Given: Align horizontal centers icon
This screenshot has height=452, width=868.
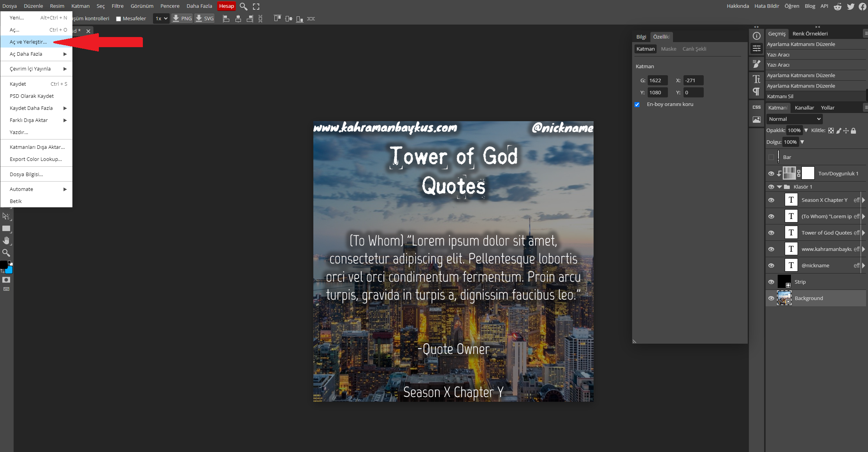Looking at the screenshot, I should coord(238,19).
